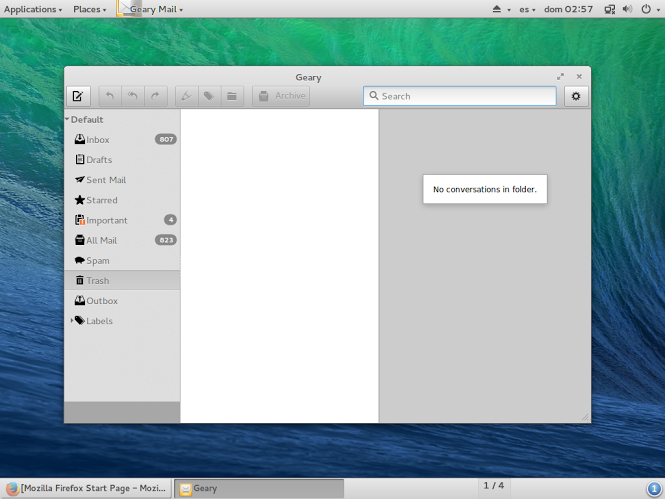
Task: Open the move to folder icon
Action: 232,96
